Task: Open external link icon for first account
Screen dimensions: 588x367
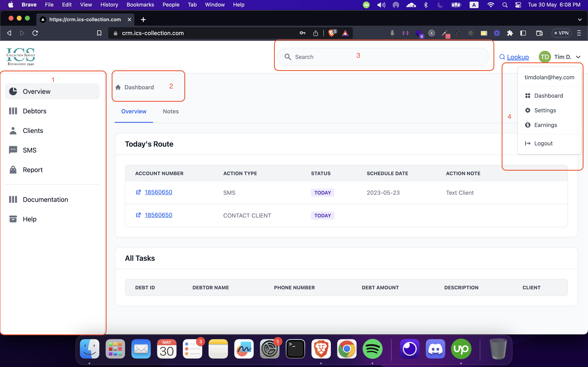Action: coord(138,192)
